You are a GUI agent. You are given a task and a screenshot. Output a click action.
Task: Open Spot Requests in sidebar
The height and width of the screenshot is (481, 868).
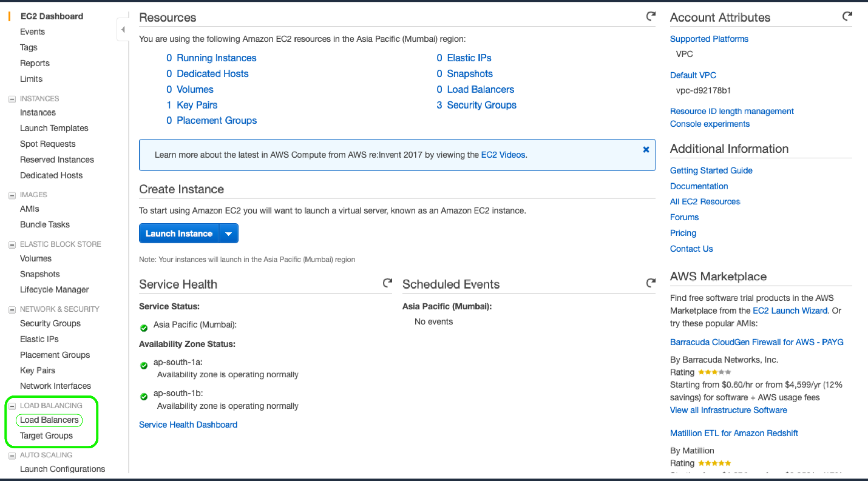pos(48,144)
